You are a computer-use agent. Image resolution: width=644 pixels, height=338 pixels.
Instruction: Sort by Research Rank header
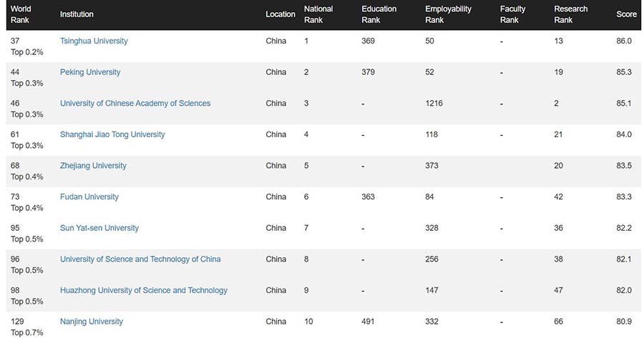click(x=570, y=14)
